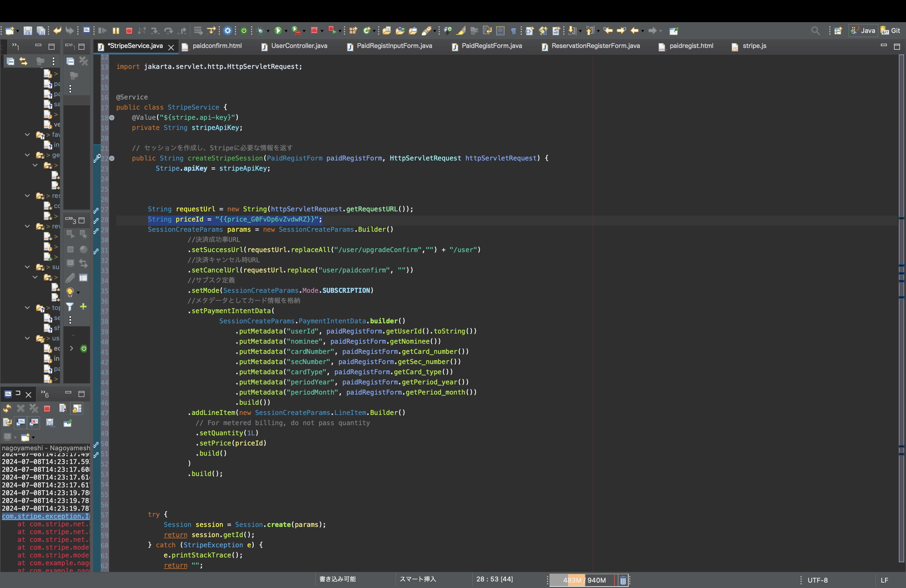This screenshot has width=906, height=588.
Task: Click the editor vertical scrollbar on the right
Action: click(x=902, y=308)
